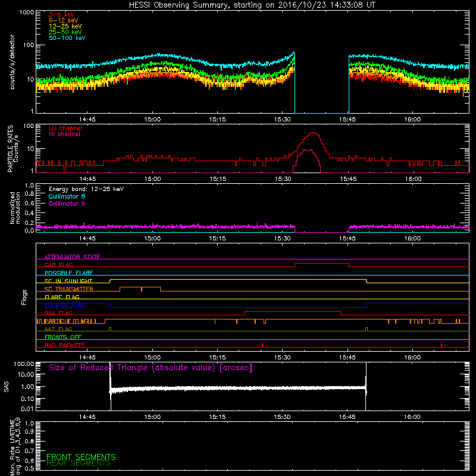Click the yellow 12-25 keV legend entry in the counts plot

tap(65, 26)
